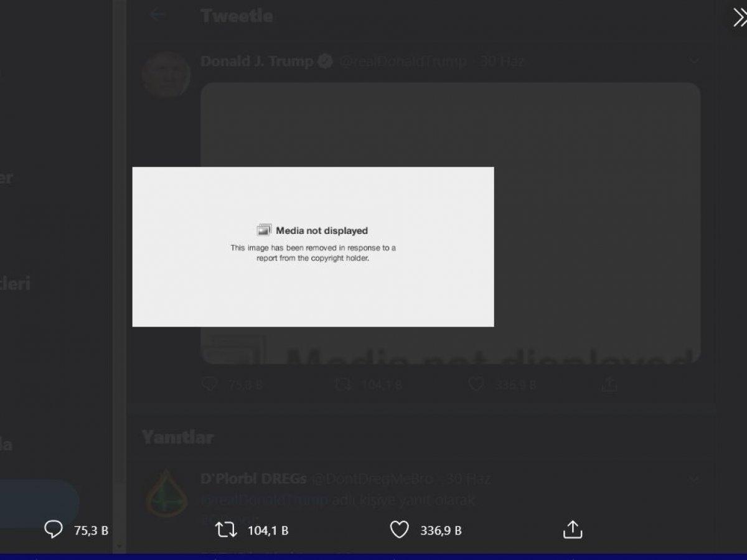The image size is (747, 560).
Task: Open the tweet author's profile avatar
Action: pyautogui.click(x=166, y=75)
